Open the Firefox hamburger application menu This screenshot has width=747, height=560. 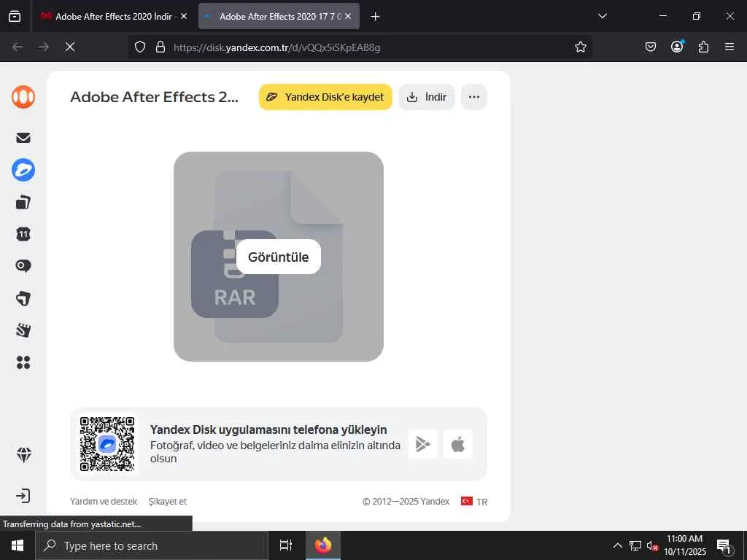[729, 47]
